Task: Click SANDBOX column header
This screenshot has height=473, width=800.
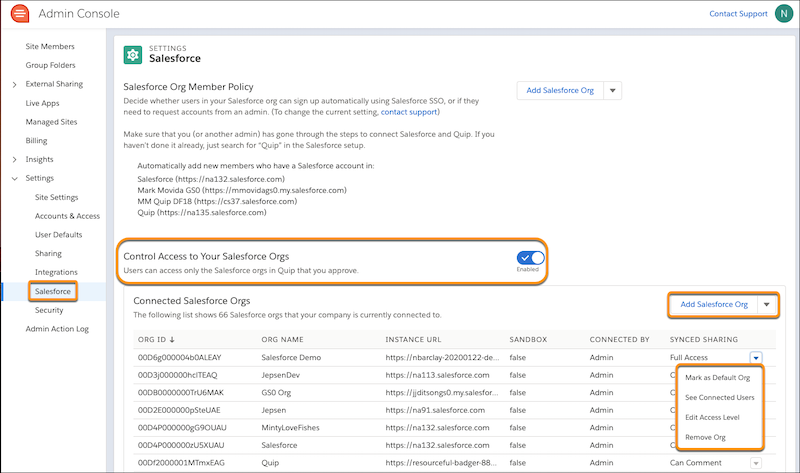Action: coord(528,340)
